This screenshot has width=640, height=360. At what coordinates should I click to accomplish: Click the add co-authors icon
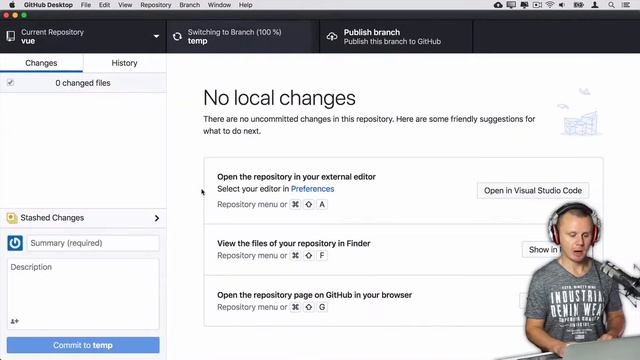pos(15,321)
